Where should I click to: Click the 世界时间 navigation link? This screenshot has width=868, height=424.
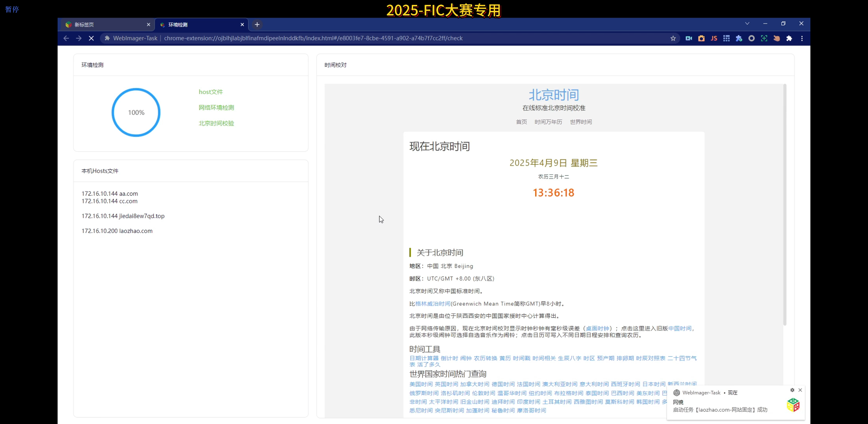click(x=580, y=122)
